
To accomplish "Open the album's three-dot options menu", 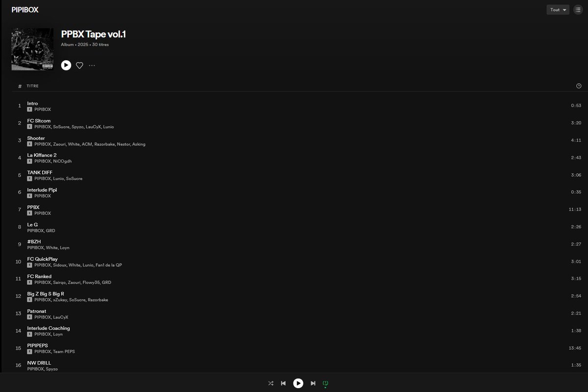I will pos(92,65).
